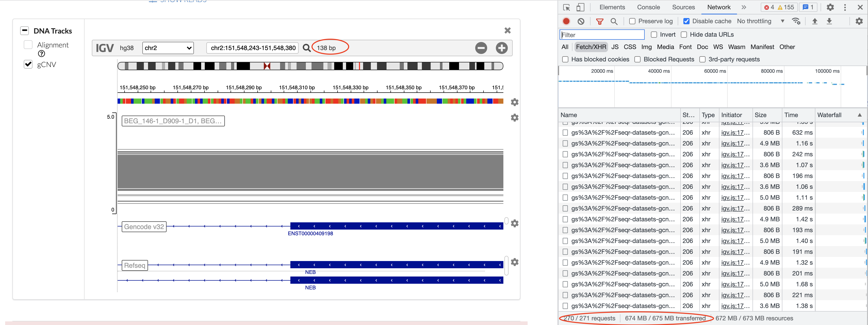Open an igv.js:17 initiator link
The width and height of the screenshot is (868, 325).
tap(735, 133)
